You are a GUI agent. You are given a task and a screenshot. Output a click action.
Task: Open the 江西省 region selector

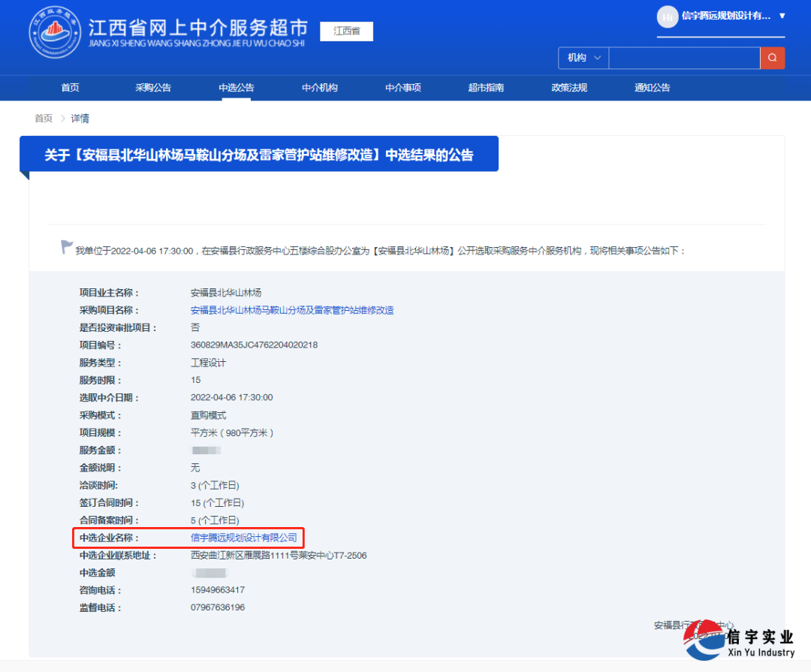tap(346, 32)
